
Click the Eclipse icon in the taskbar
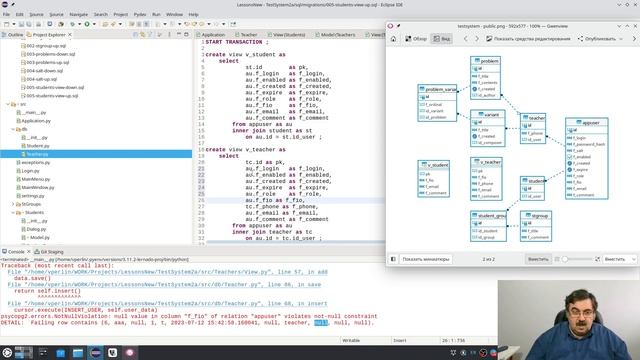(96, 353)
